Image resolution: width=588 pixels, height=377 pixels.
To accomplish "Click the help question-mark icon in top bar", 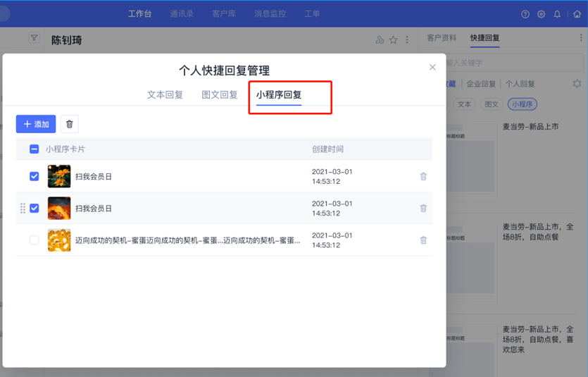I will click(x=525, y=14).
